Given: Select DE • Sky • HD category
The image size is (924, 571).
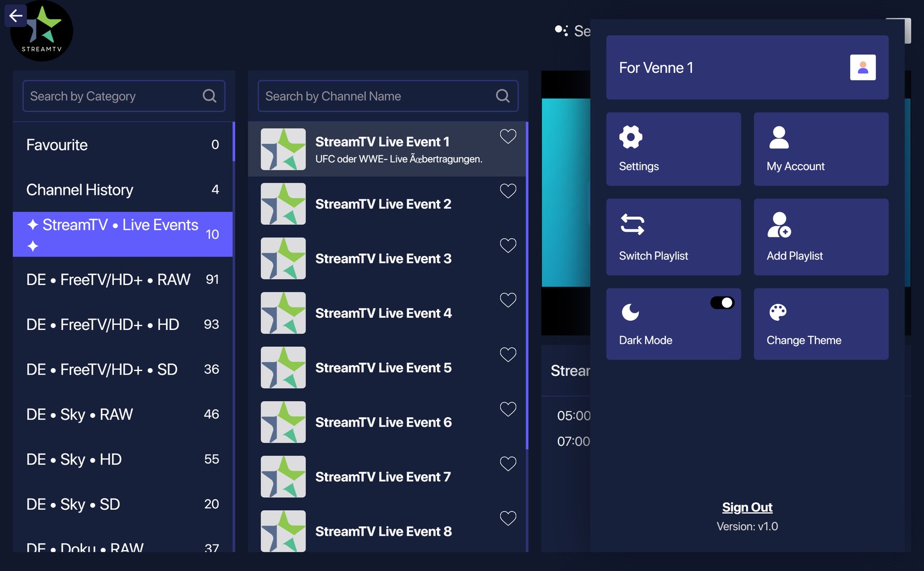Looking at the screenshot, I should click(122, 459).
